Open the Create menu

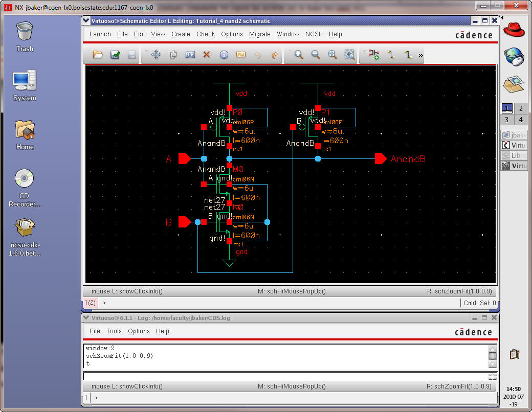tap(181, 34)
